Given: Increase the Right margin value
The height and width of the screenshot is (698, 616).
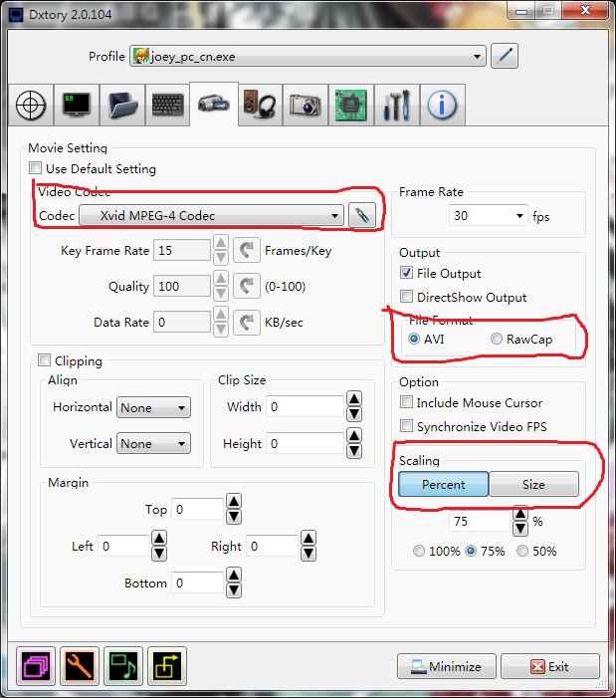Looking at the screenshot, I should coord(308,539).
